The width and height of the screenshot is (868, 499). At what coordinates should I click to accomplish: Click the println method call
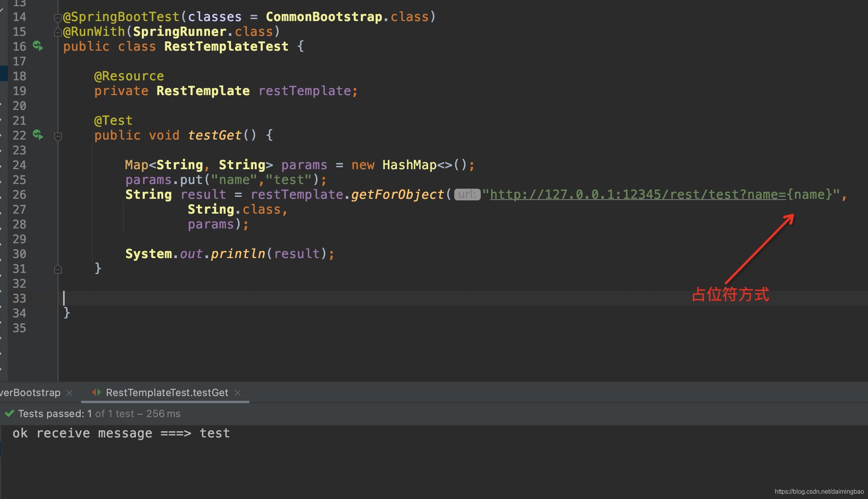[x=238, y=254]
